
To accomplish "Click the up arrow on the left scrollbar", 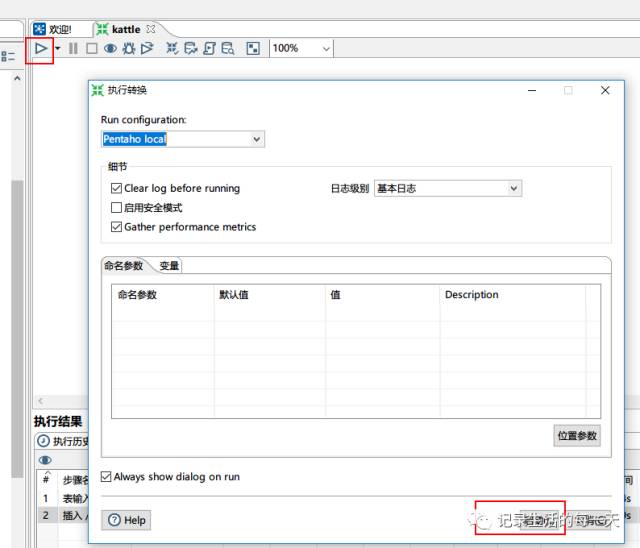I will click(x=17, y=78).
